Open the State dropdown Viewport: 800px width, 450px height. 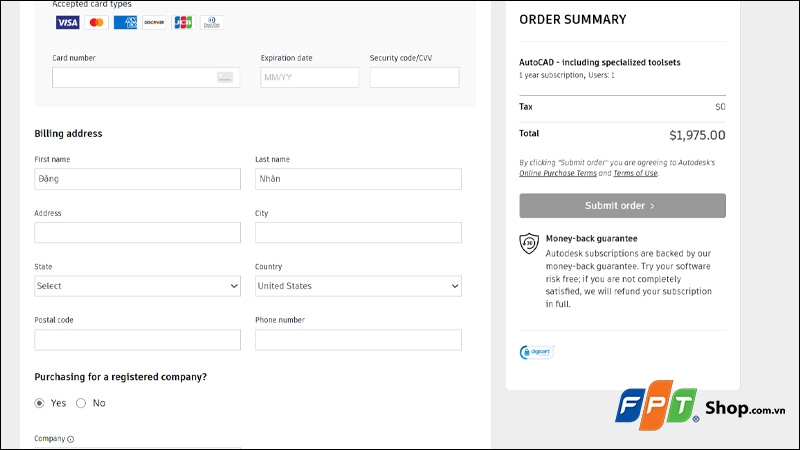click(137, 286)
